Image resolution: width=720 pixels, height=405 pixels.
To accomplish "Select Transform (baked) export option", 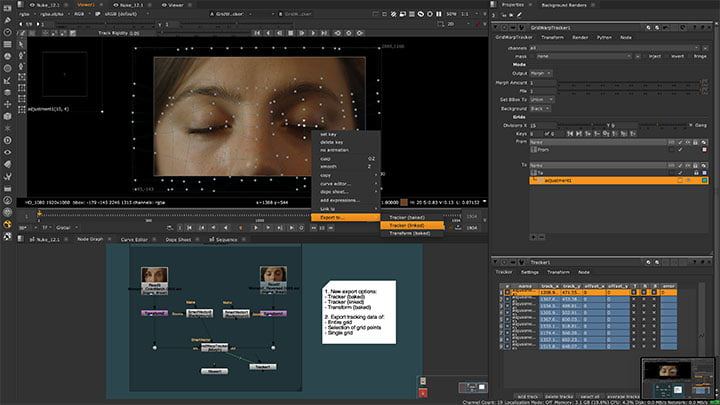I will tap(412, 233).
